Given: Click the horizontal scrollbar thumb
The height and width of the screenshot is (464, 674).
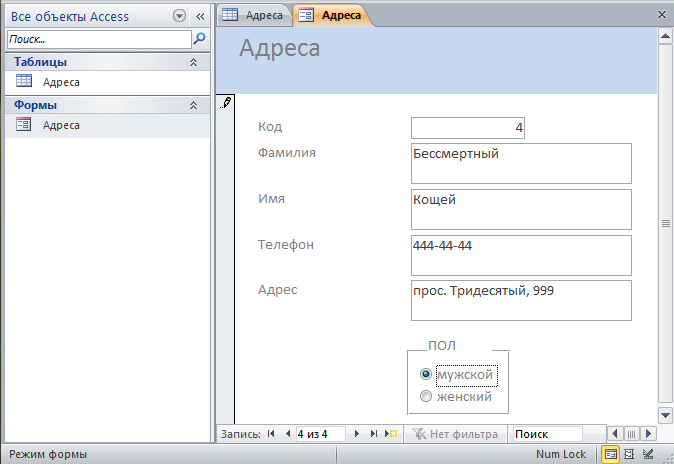Looking at the screenshot, I should (x=631, y=434).
